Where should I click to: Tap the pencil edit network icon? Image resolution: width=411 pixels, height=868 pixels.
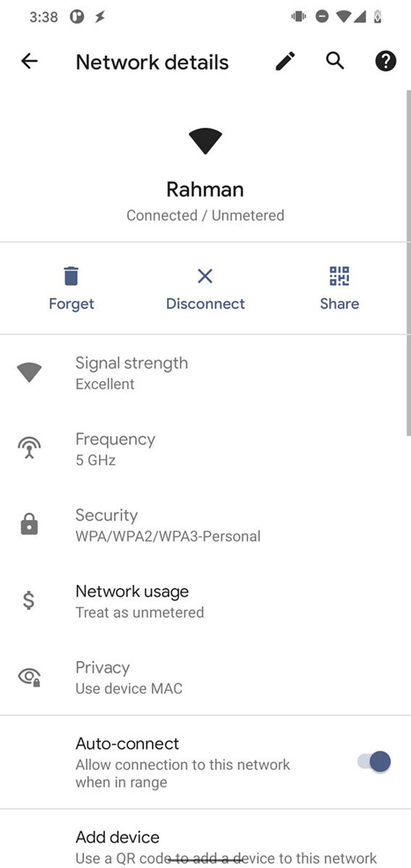click(285, 61)
